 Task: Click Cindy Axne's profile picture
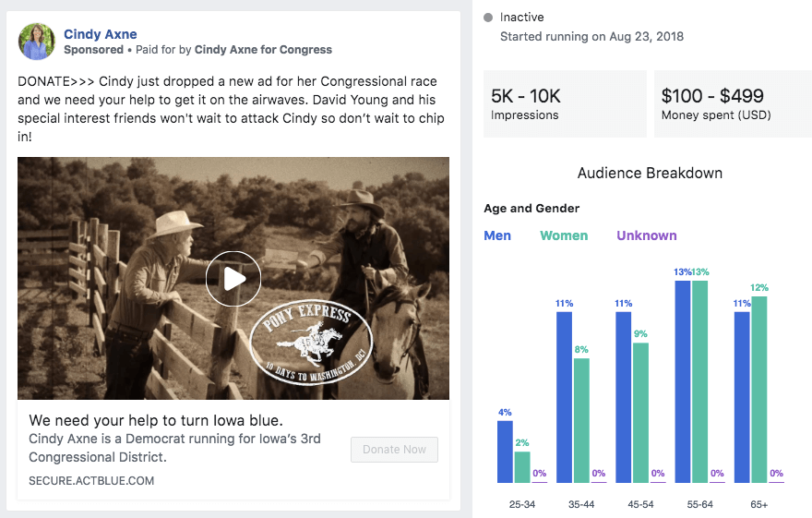pyautogui.click(x=37, y=42)
